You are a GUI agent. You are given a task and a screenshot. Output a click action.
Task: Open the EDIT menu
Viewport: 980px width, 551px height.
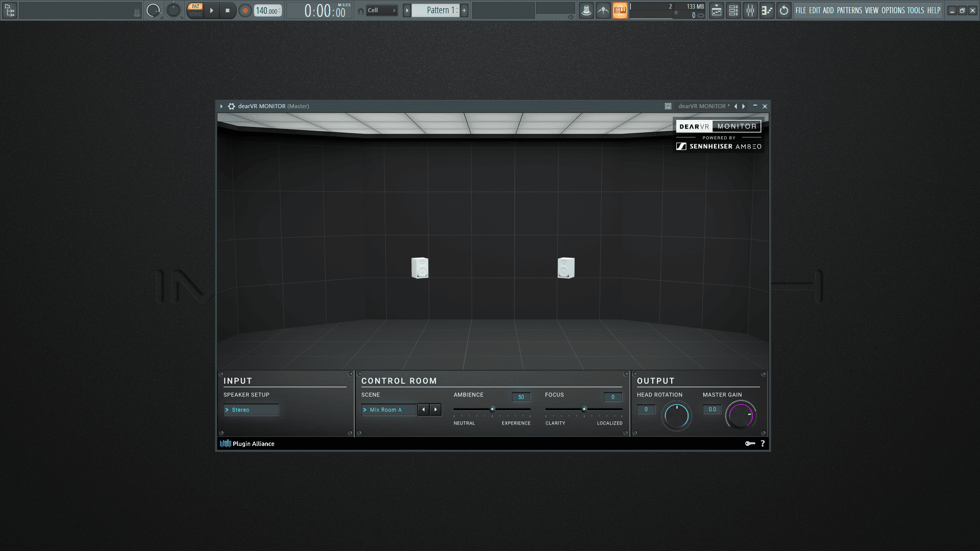click(815, 10)
